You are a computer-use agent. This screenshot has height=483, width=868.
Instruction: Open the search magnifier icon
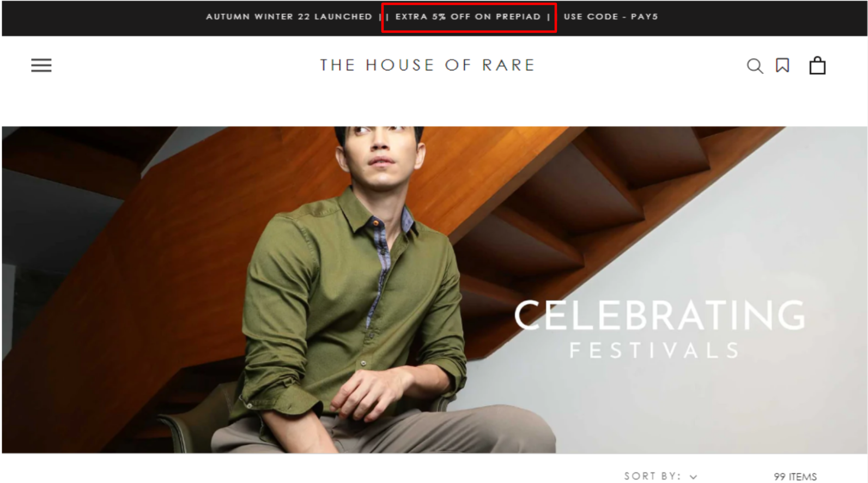(x=755, y=66)
